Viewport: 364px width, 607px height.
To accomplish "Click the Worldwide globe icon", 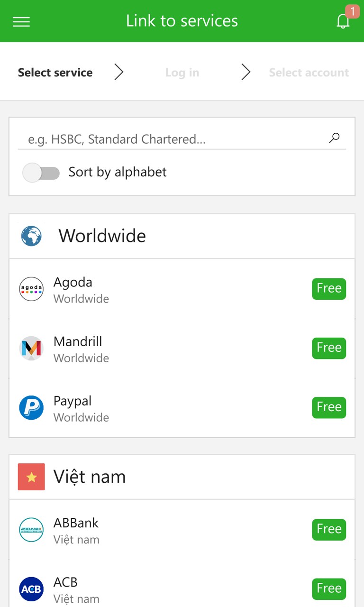I will click(x=31, y=236).
